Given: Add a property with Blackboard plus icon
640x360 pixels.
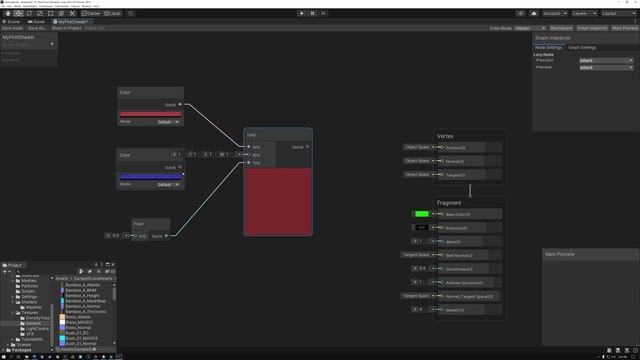Looking at the screenshot, I should tap(52, 44).
